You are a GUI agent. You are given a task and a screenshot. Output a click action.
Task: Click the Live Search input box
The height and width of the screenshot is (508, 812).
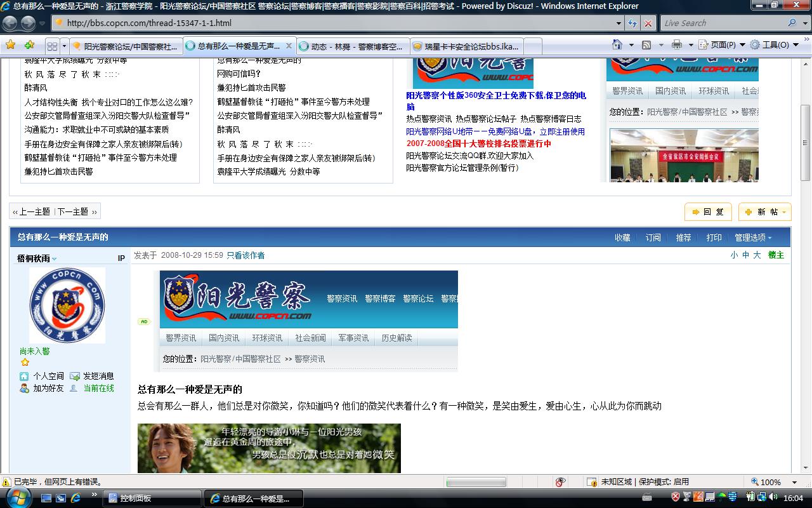point(723,23)
